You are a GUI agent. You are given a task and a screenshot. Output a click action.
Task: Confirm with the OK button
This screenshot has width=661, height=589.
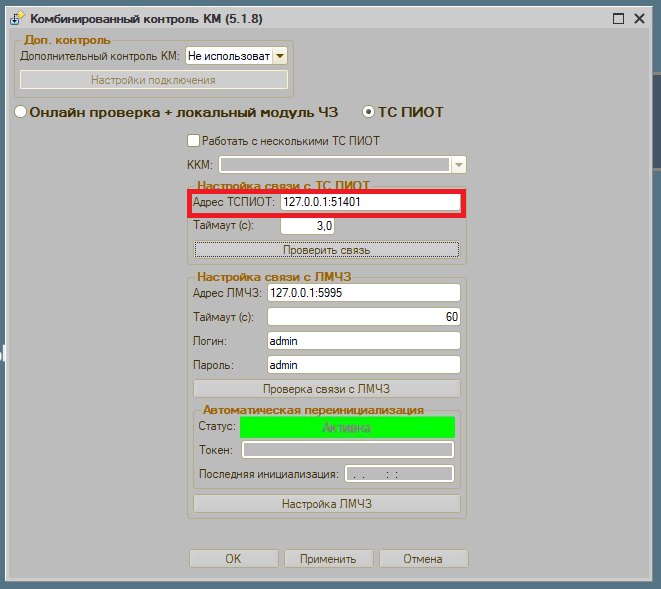pos(234,559)
